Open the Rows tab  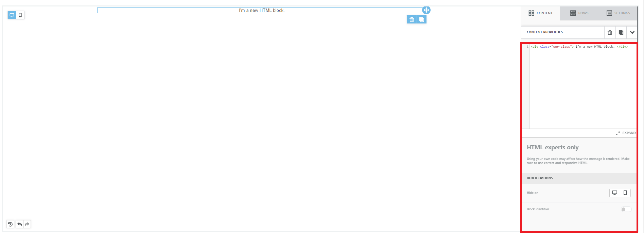(579, 13)
